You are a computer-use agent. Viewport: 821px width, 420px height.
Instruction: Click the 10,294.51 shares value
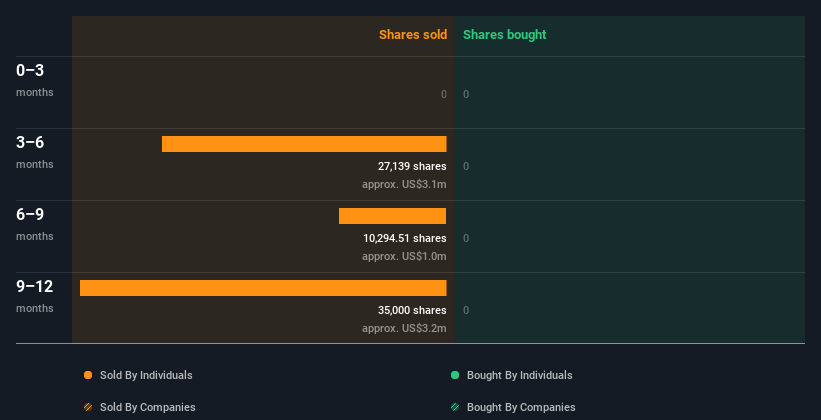click(x=405, y=238)
